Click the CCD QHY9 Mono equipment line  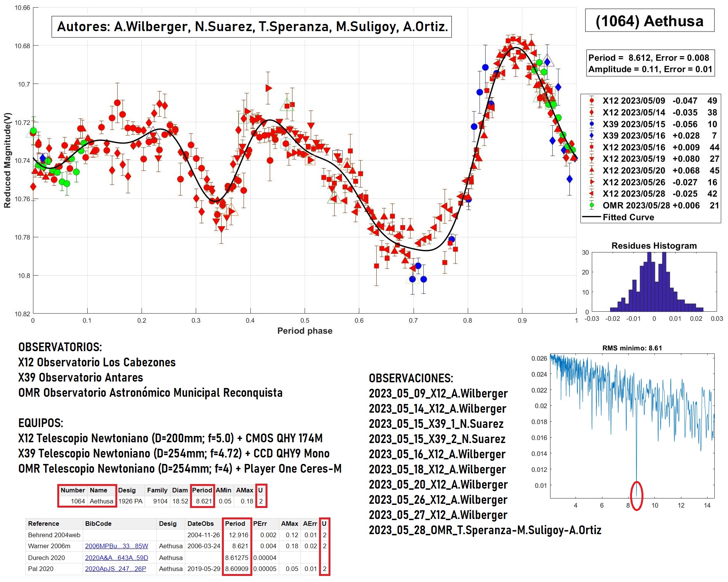174,453
